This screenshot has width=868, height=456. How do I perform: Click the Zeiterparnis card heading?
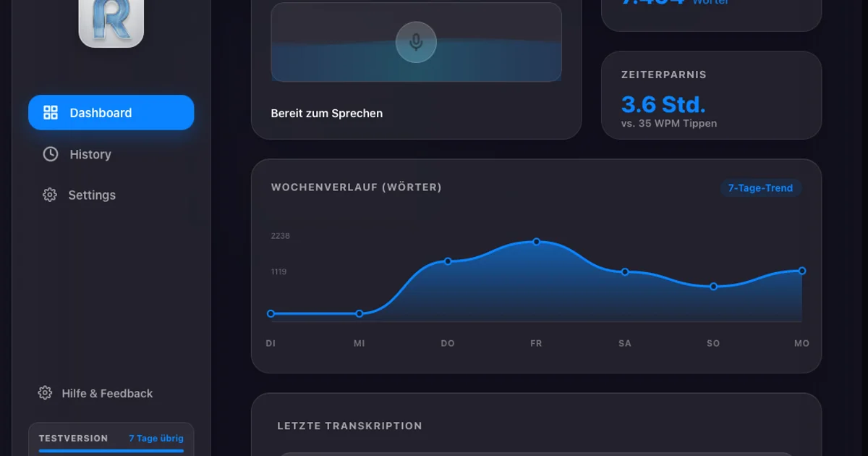(x=664, y=75)
